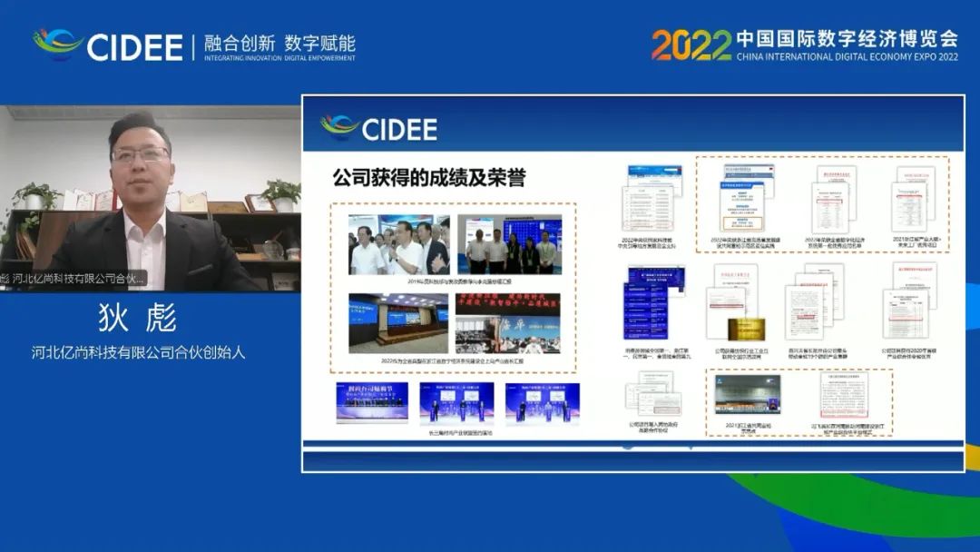Click the slide heading 公司获得的成绩及荣誉
The image size is (980, 552).
[x=428, y=177]
